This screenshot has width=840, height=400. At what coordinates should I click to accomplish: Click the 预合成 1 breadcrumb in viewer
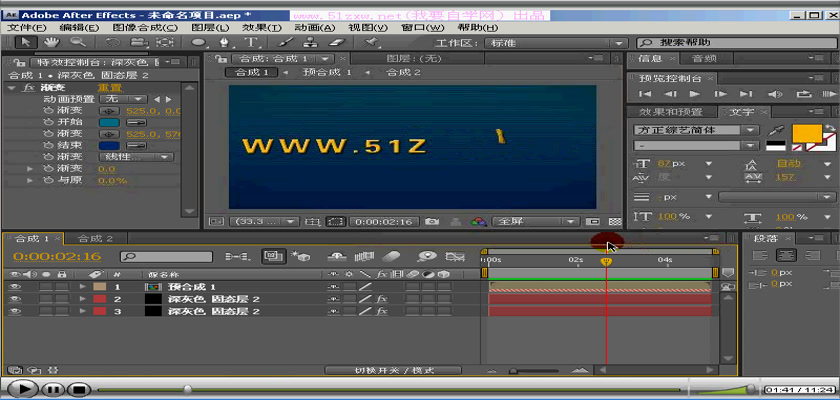pyautogui.click(x=327, y=72)
